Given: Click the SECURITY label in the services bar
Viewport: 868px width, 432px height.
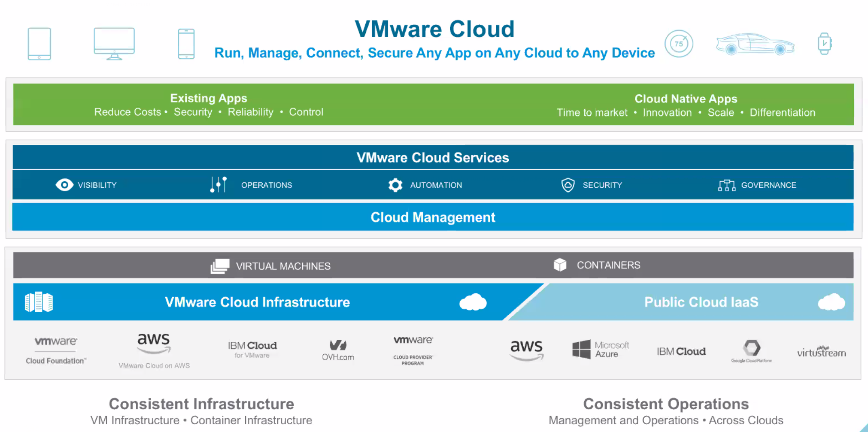Looking at the screenshot, I should tap(603, 185).
